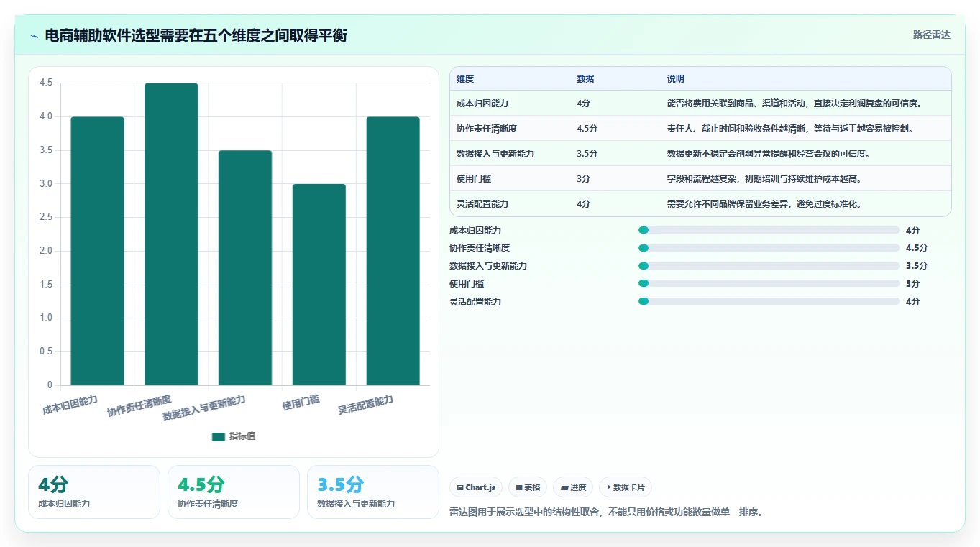Click the 协作责任清晰度 progress bar

click(x=769, y=248)
